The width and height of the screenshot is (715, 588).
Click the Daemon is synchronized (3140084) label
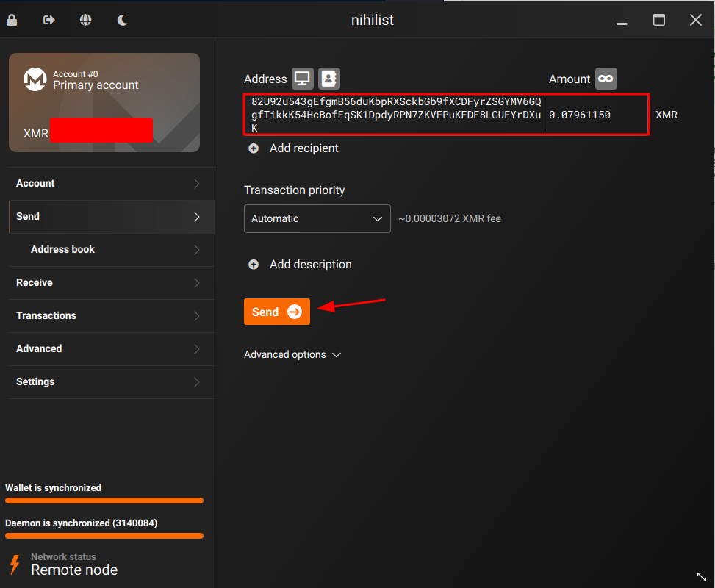click(x=81, y=523)
